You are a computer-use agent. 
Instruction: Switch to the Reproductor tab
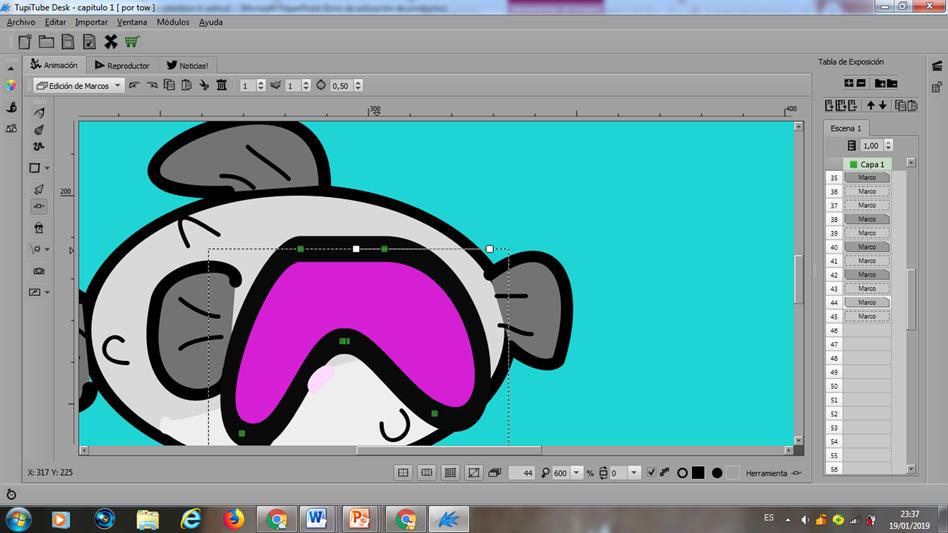click(x=122, y=65)
